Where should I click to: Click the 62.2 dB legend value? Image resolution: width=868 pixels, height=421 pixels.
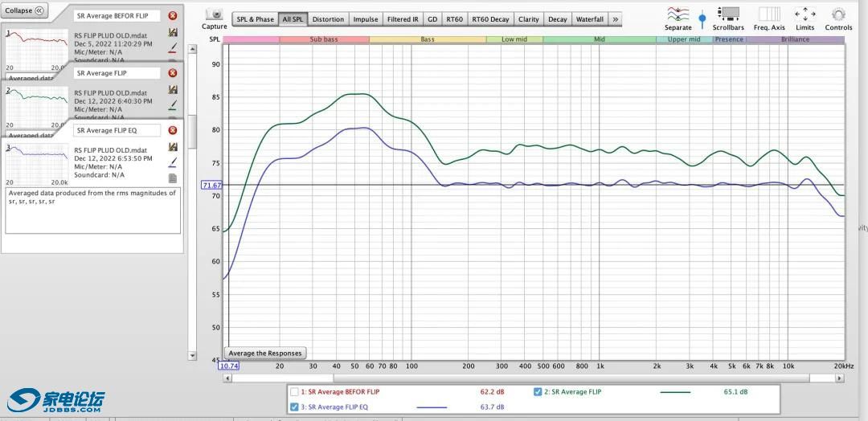492,392
